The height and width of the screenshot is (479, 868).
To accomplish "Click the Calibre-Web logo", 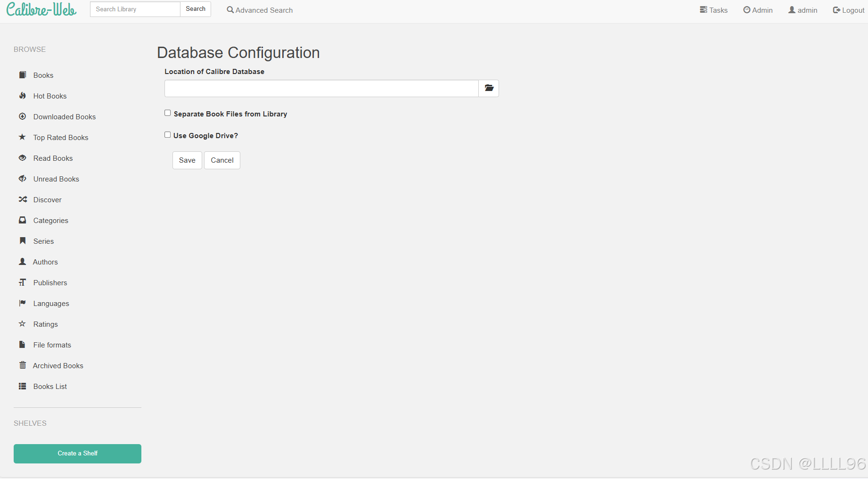I will tap(41, 9).
